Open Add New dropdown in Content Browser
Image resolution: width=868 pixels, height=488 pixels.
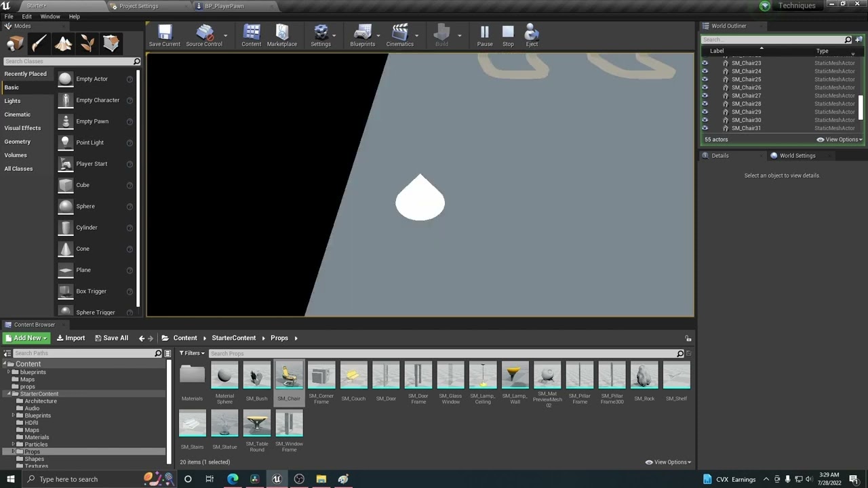click(26, 338)
